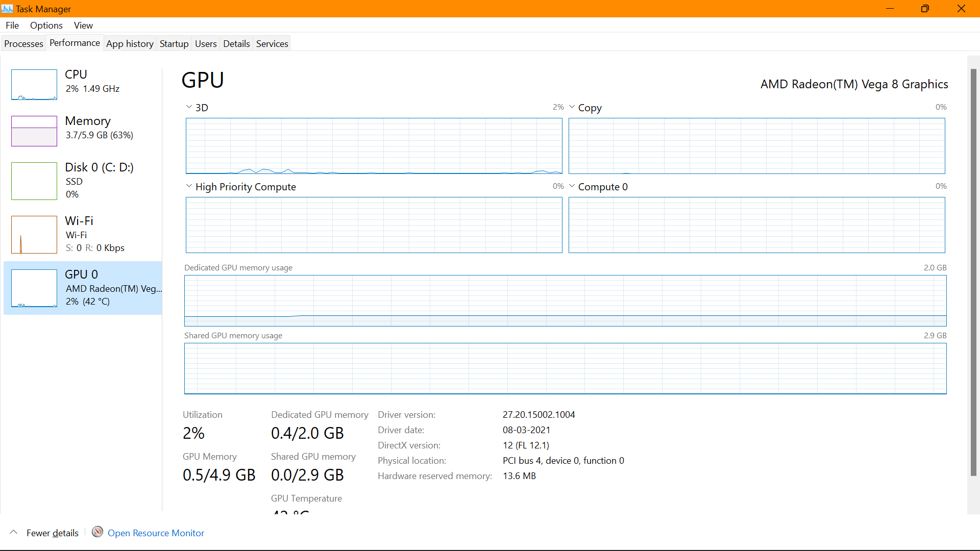The image size is (980, 551).
Task: Click the CPU performance icon
Action: 34,85
